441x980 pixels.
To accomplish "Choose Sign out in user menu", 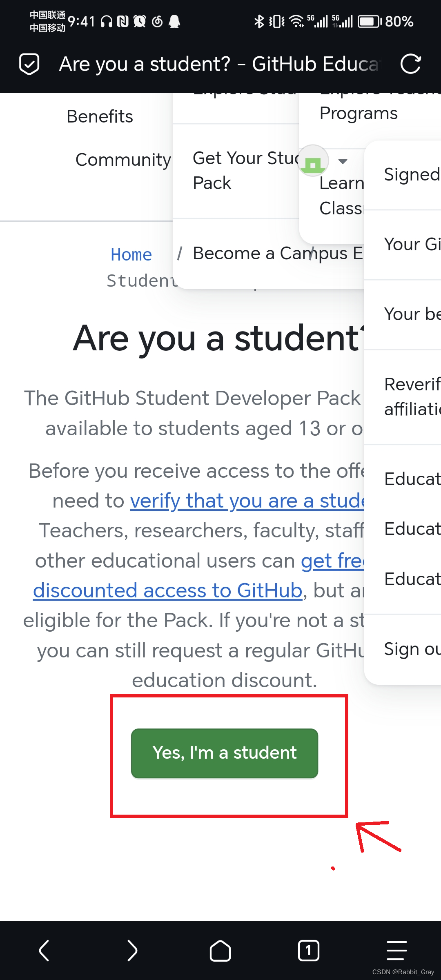I will point(412,649).
